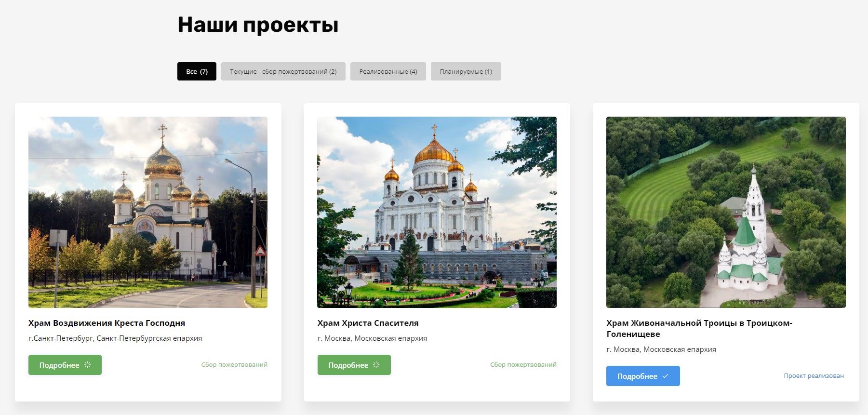Open title 'Храм Воздвижения Креста Господня'
The height and width of the screenshot is (415, 868).
(x=107, y=323)
